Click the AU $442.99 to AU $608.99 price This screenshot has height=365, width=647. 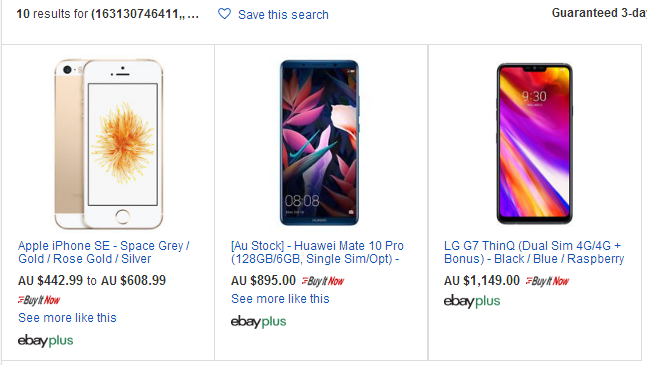(92, 280)
